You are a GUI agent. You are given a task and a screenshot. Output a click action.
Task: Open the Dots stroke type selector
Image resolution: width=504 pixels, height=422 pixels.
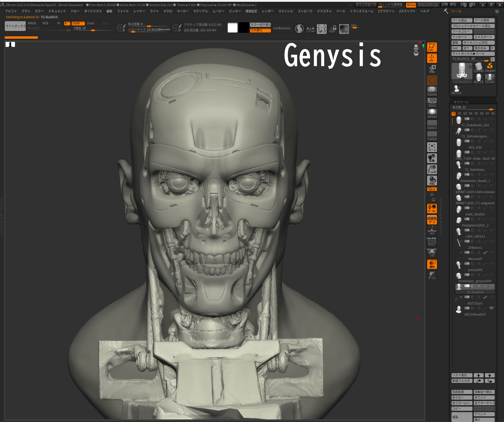pyautogui.click(x=432, y=102)
